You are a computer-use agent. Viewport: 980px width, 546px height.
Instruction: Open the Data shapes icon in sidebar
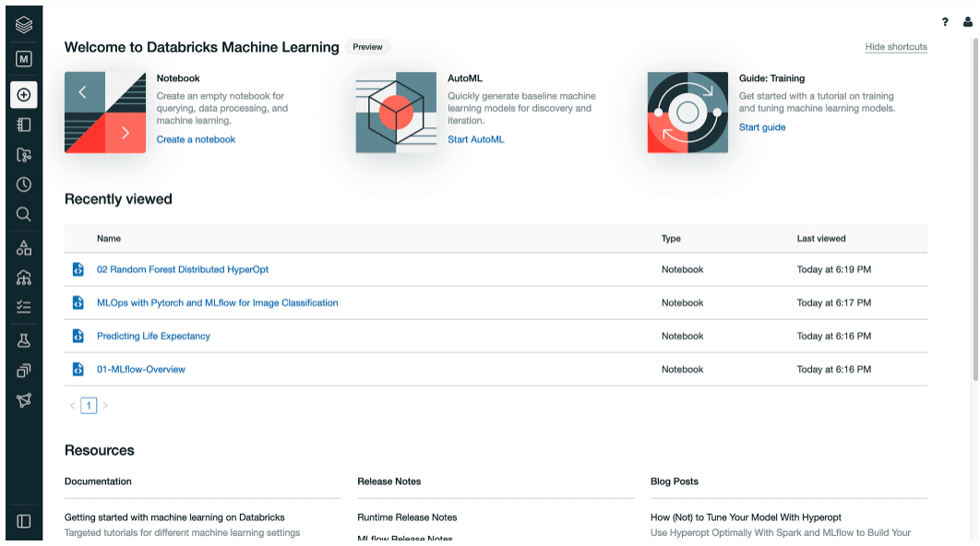click(24, 248)
